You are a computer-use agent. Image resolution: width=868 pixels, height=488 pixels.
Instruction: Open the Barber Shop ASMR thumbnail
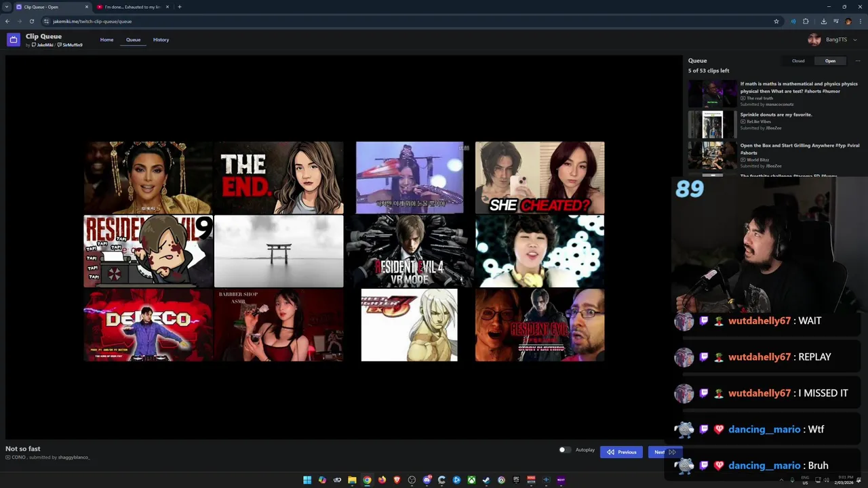[x=279, y=325]
